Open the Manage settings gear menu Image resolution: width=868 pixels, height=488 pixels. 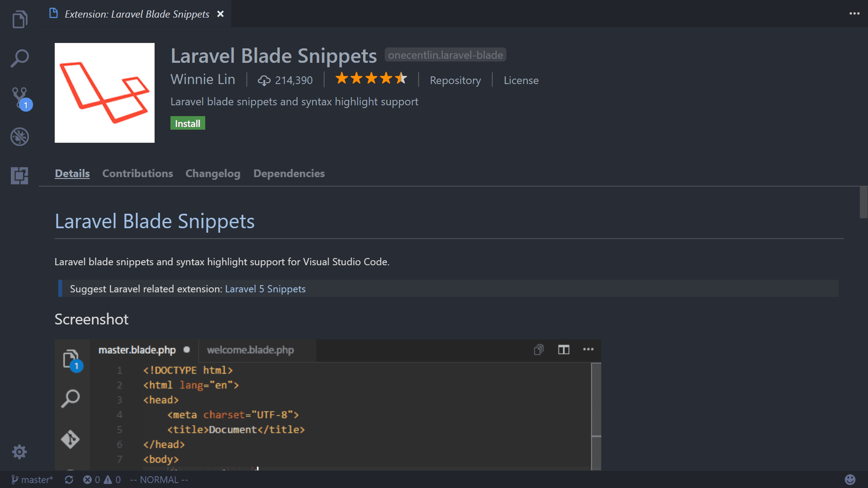[x=19, y=451]
